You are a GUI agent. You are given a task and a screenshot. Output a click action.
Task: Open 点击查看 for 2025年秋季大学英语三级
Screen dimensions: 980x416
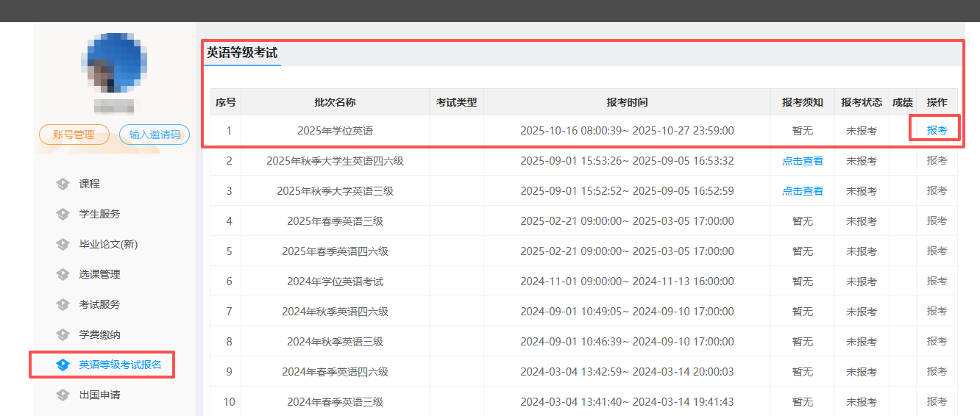(x=802, y=191)
